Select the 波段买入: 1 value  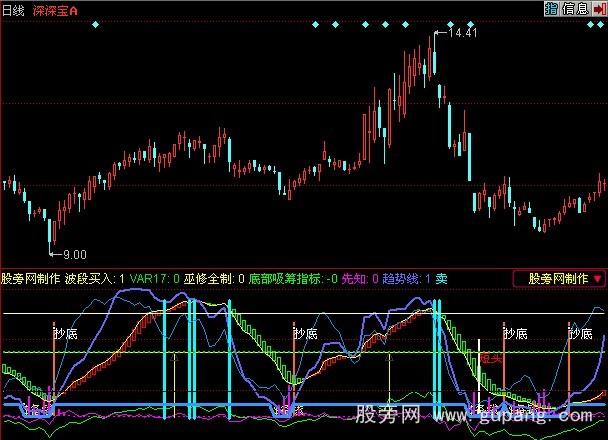[95, 278]
